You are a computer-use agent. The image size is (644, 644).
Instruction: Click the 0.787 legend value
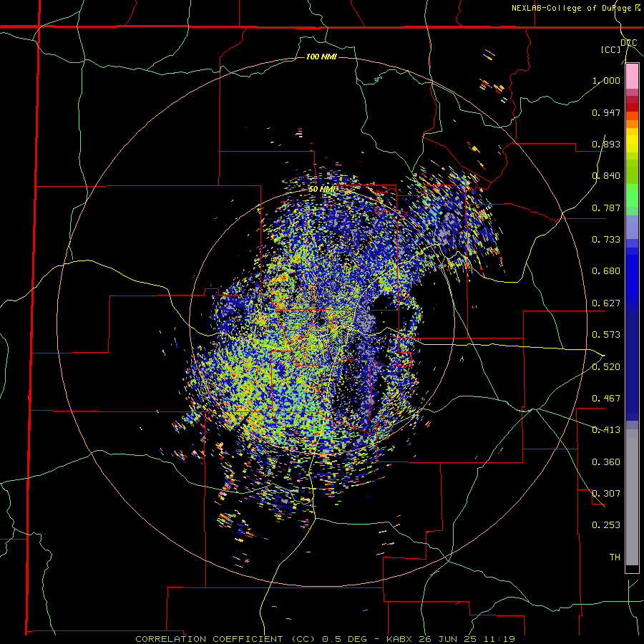point(606,208)
